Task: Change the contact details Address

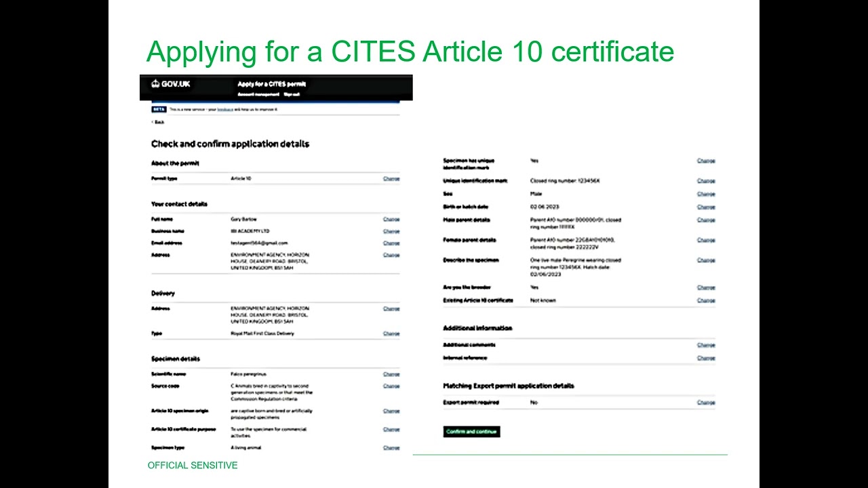Action: (391, 255)
